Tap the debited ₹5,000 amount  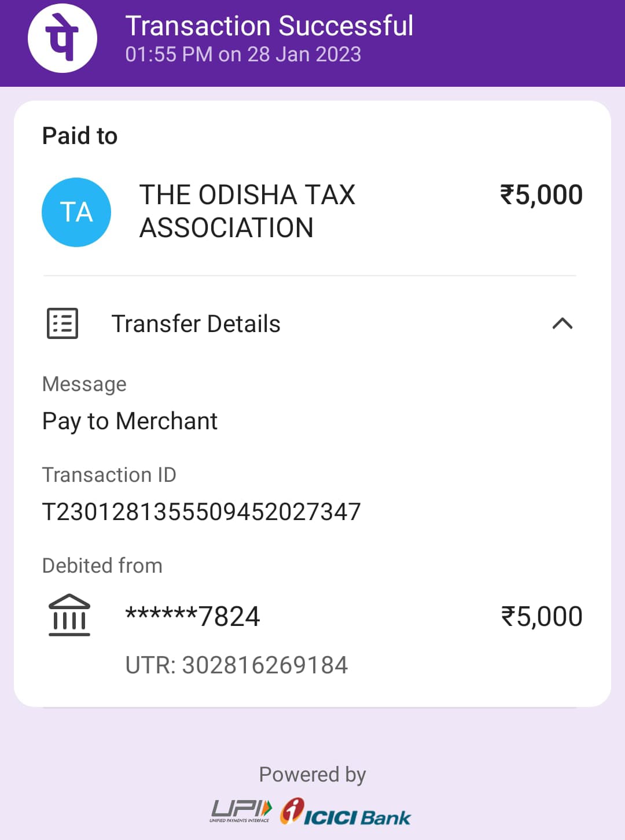(542, 617)
